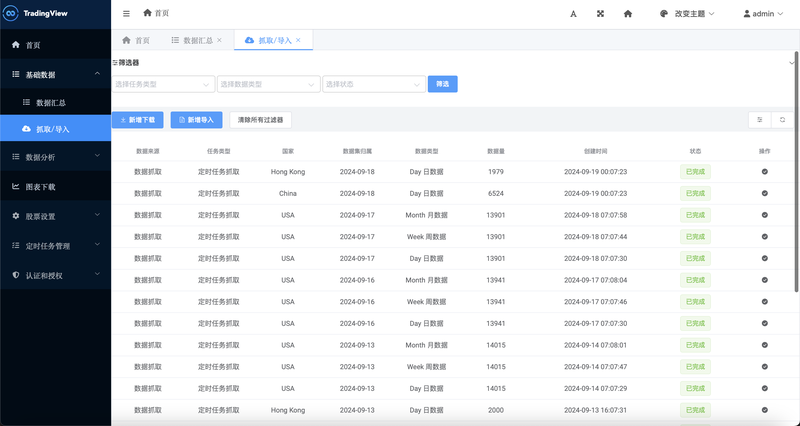Open the 选择数据类型 dropdown
Image resolution: width=800 pixels, height=426 pixels.
point(268,84)
